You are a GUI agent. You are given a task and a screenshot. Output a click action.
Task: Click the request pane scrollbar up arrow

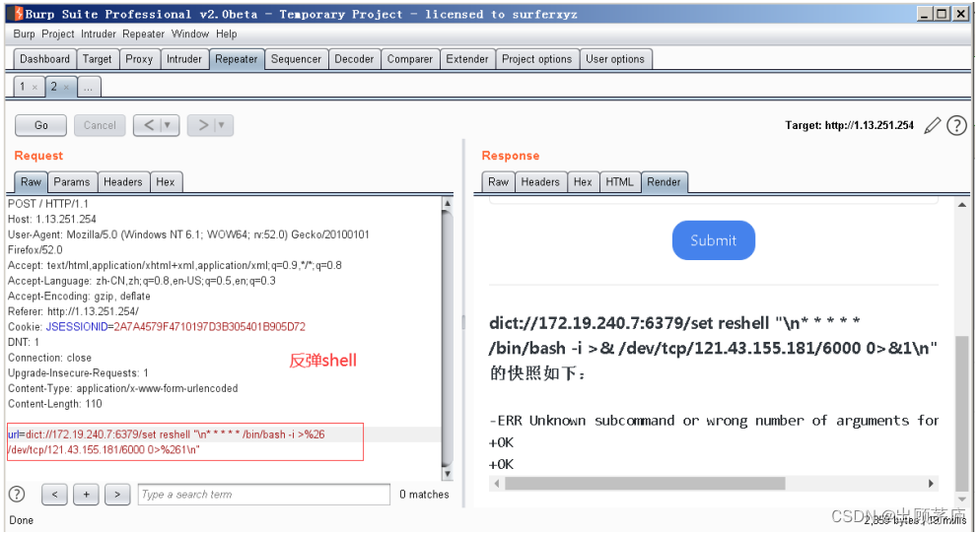(448, 204)
